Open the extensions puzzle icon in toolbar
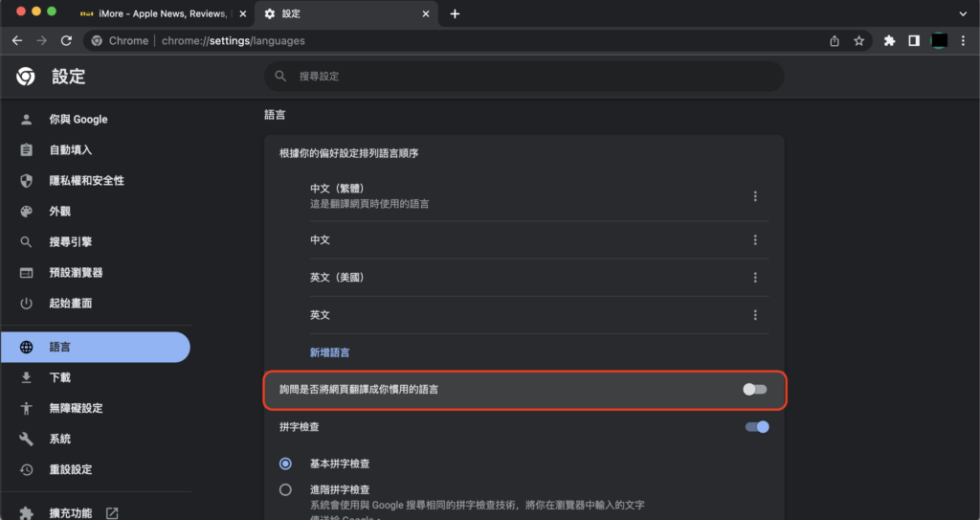980x520 pixels. point(889,41)
